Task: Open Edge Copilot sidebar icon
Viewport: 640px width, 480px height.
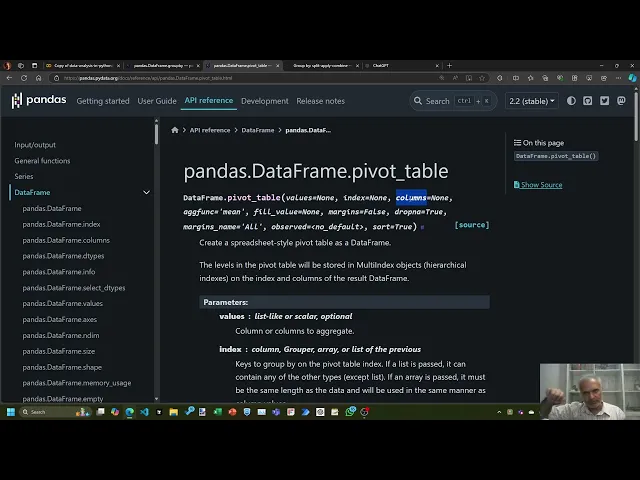Action: point(632,78)
